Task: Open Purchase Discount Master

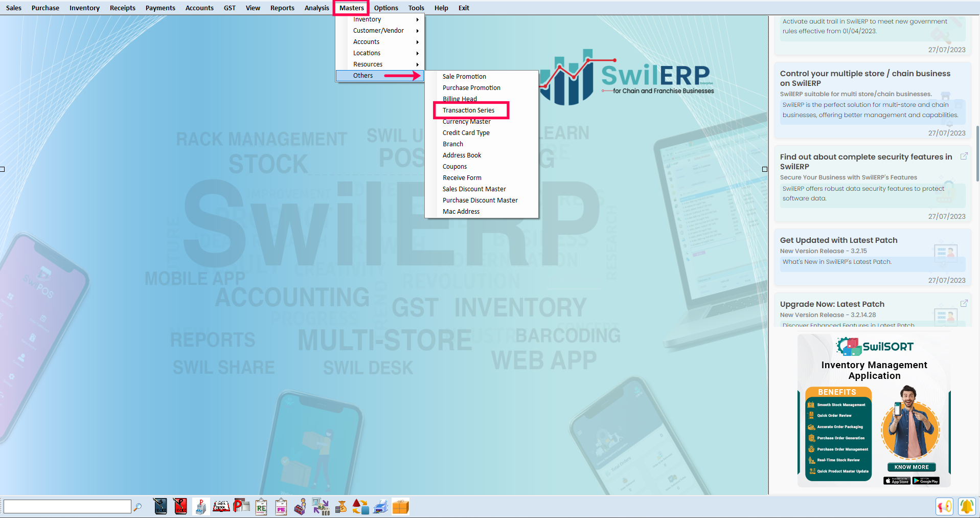Action: (482, 200)
